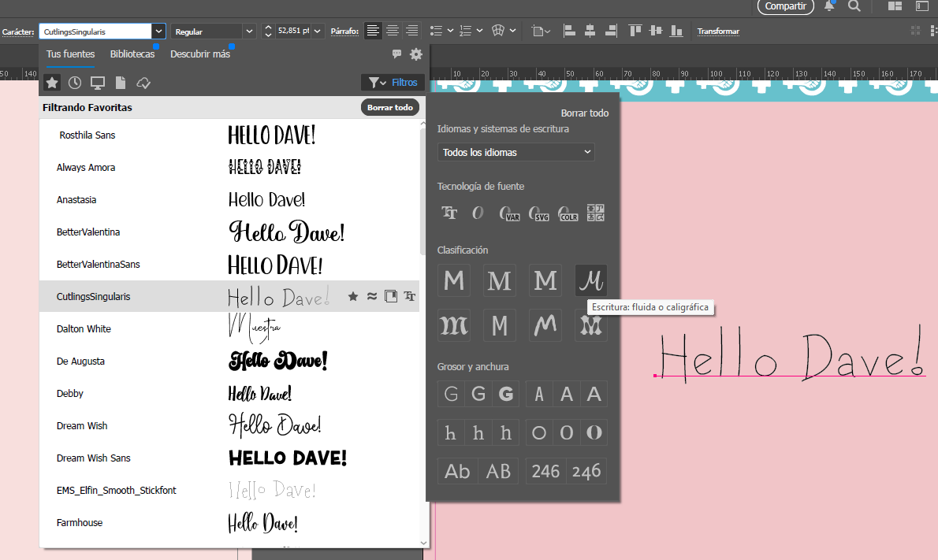Screen dimensions: 938x560
Task: Toggle blackletter classification filter
Action: coord(454,326)
